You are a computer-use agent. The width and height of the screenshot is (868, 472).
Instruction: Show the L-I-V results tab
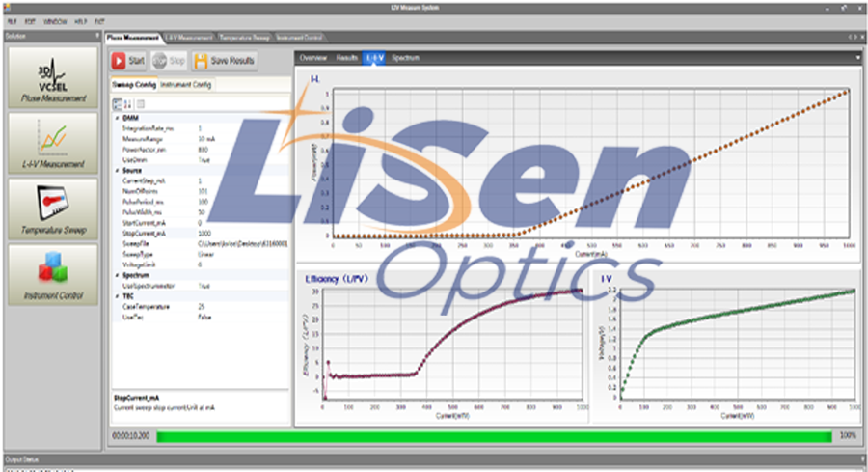click(375, 58)
